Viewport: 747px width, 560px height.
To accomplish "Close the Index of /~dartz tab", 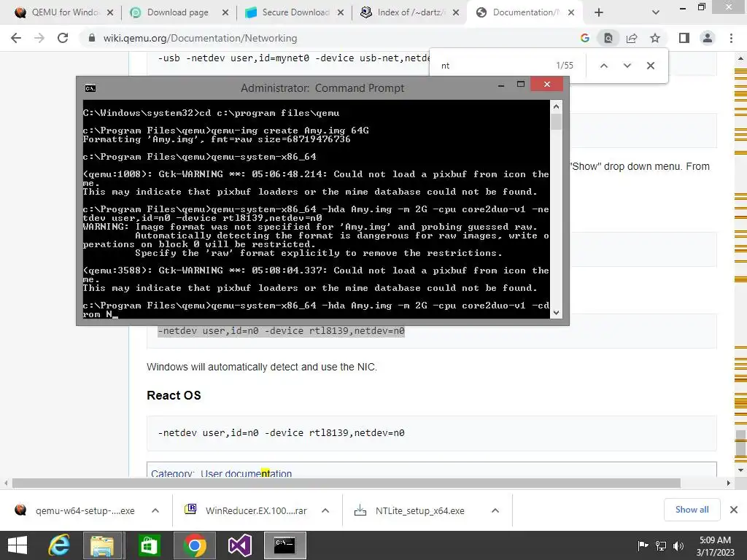I will pyautogui.click(x=456, y=12).
